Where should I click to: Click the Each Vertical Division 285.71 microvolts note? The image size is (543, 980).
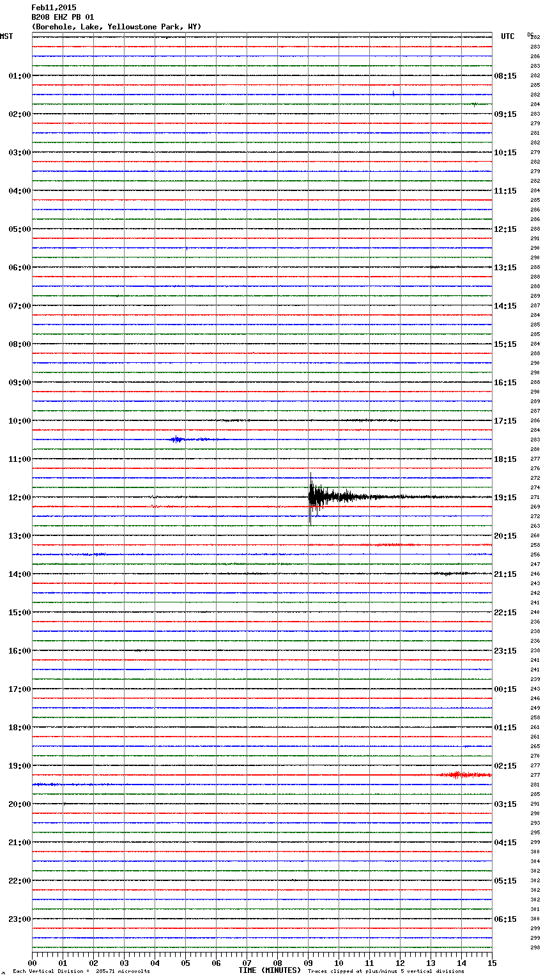(x=81, y=972)
